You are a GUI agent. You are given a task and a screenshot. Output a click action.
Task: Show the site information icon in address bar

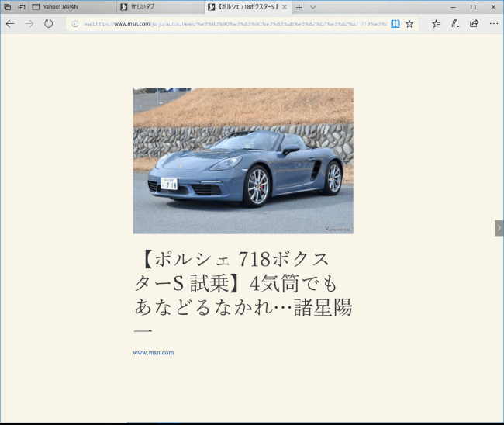(75, 24)
